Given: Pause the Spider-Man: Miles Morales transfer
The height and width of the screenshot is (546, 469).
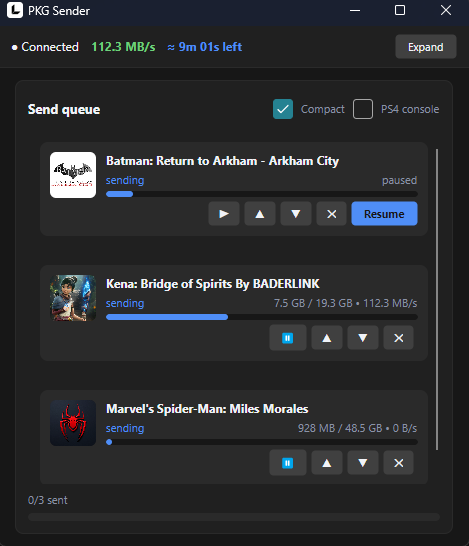Looking at the screenshot, I should click(288, 463).
